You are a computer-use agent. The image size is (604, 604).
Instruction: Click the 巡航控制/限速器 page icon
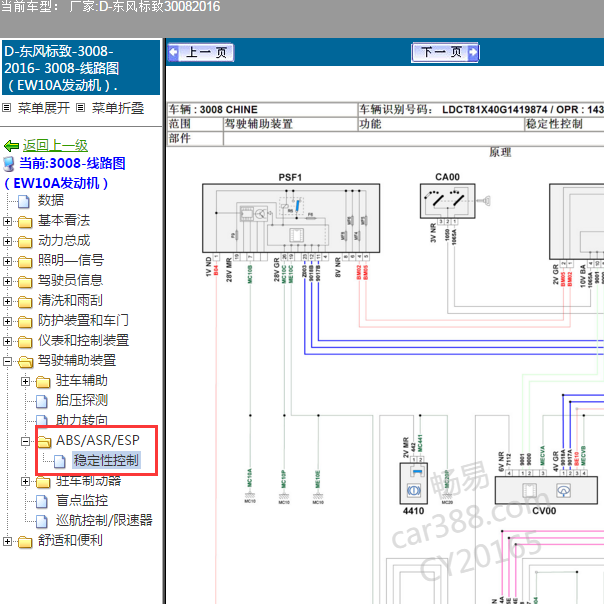click(x=42, y=521)
